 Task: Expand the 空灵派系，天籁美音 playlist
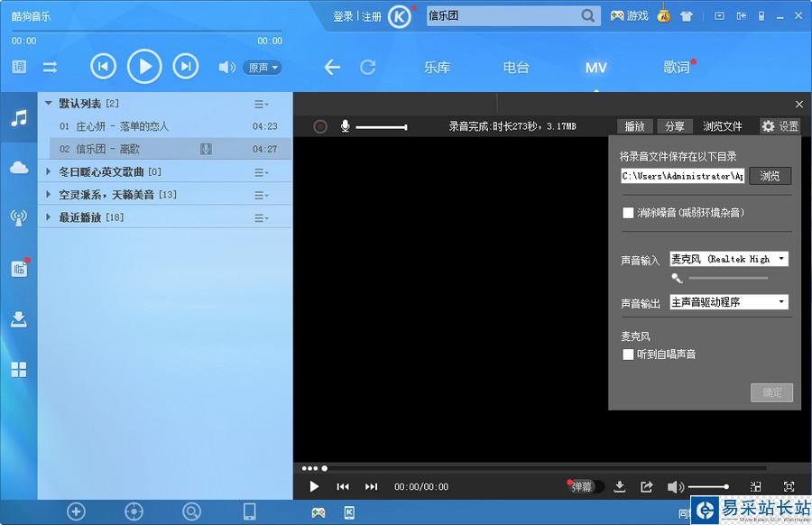pos(48,194)
